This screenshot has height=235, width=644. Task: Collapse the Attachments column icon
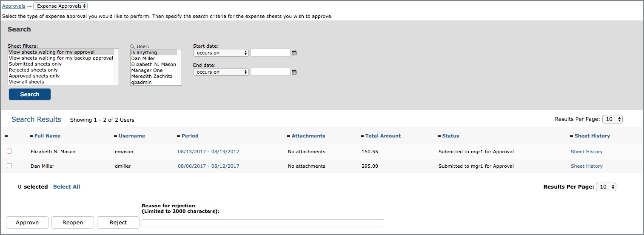[x=289, y=136]
